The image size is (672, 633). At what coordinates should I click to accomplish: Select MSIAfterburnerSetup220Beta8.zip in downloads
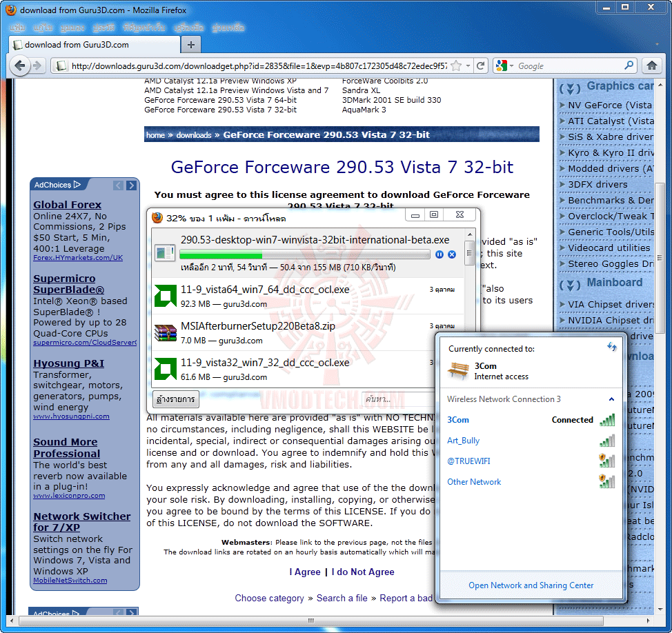308,332
